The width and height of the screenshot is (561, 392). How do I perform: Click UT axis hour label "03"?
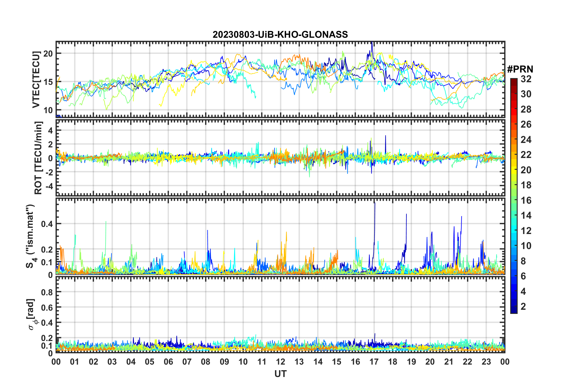(x=112, y=362)
